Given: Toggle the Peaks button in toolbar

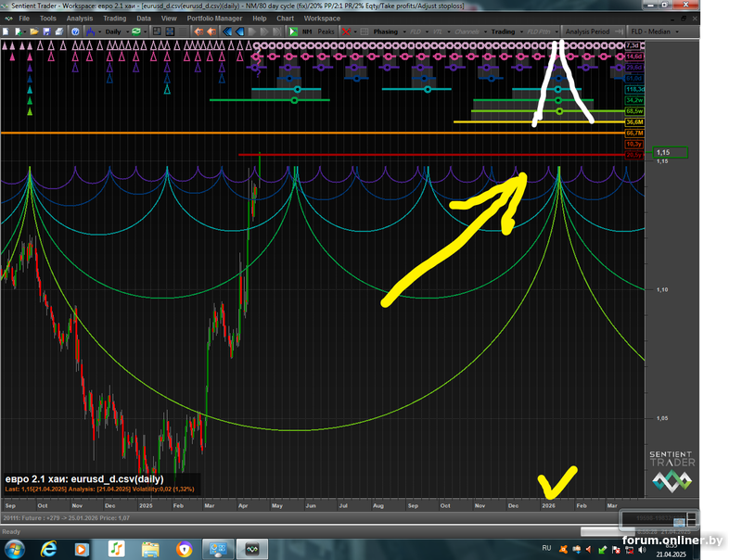Looking at the screenshot, I should 326,32.
